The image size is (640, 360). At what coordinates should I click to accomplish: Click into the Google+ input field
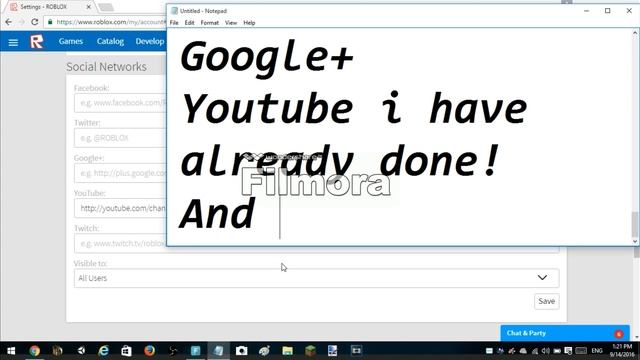tap(120, 173)
